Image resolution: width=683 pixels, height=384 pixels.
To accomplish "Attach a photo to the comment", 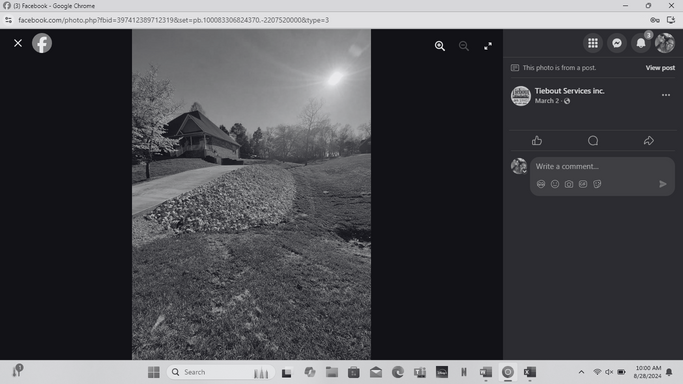I will [x=569, y=184].
